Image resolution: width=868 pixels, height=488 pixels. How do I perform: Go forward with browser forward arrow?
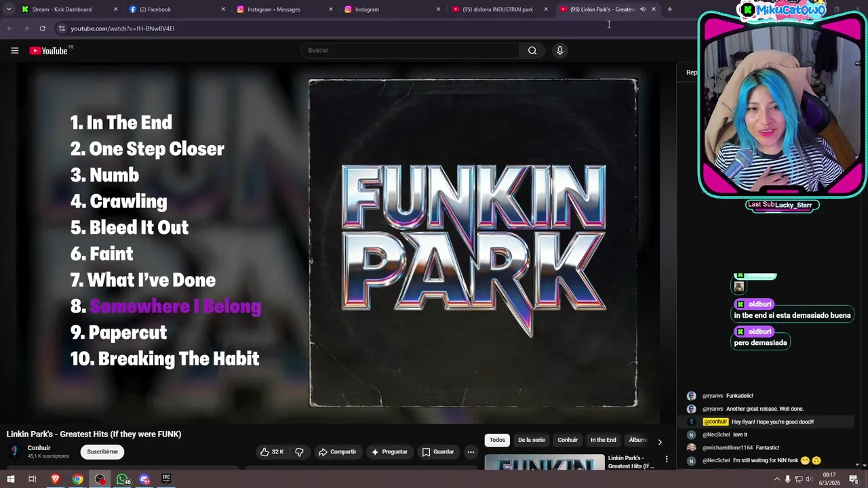26,28
